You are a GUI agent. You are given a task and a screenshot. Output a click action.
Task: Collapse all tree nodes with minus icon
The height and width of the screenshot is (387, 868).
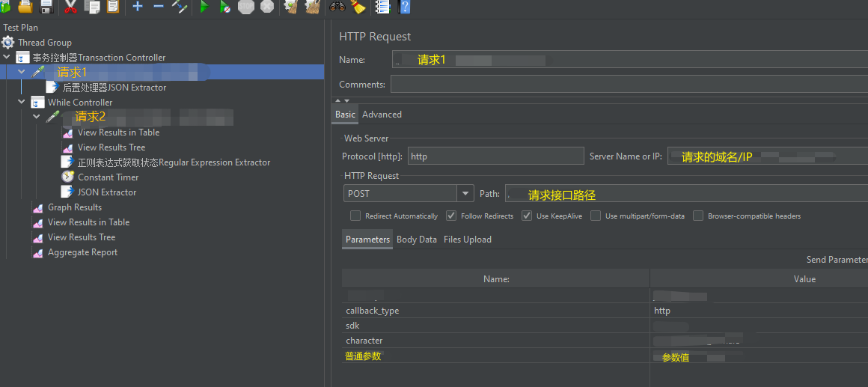pyautogui.click(x=159, y=6)
